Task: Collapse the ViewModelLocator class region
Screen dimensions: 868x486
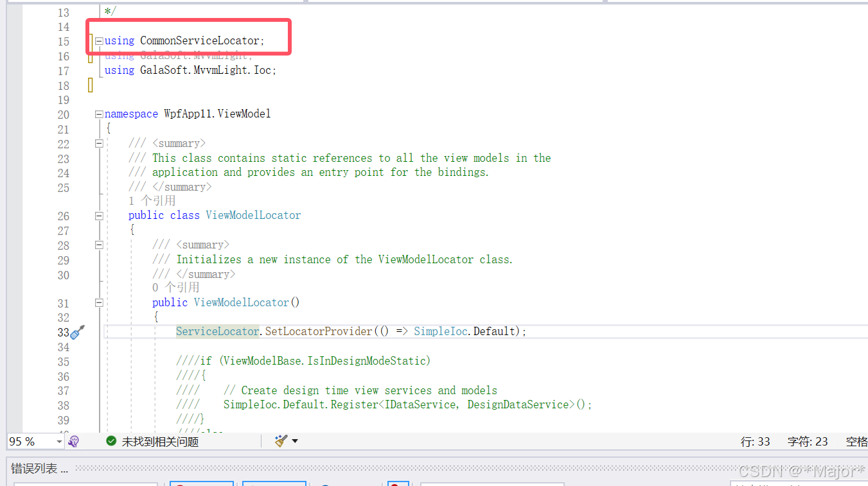Action: pyautogui.click(x=99, y=216)
